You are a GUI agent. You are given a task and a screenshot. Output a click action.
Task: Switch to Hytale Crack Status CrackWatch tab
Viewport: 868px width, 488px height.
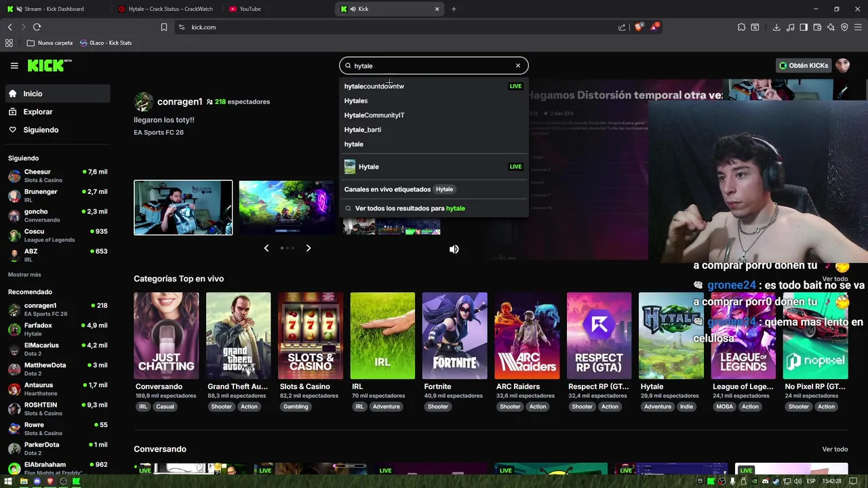[x=167, y=9]
